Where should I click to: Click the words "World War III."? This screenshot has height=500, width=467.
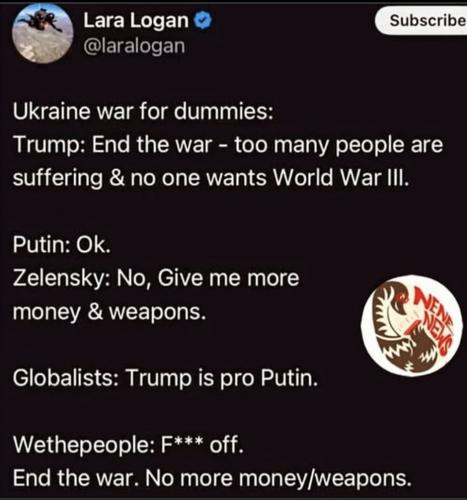click(341, 177)
